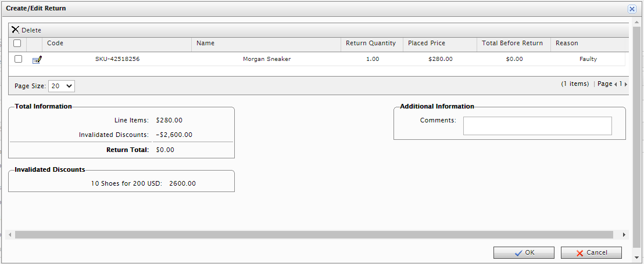
Task: Go to the previous page using pager arrow
Action: [616, 84]
